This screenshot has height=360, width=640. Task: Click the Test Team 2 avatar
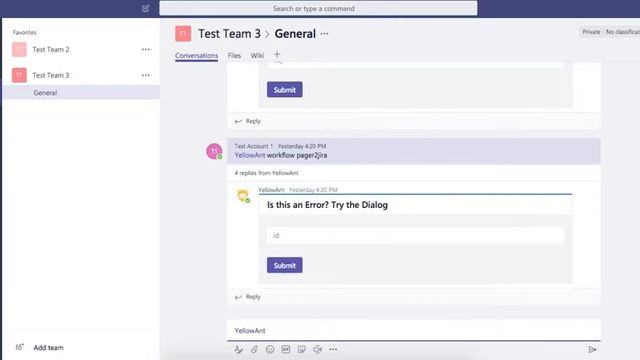[19, 49]
